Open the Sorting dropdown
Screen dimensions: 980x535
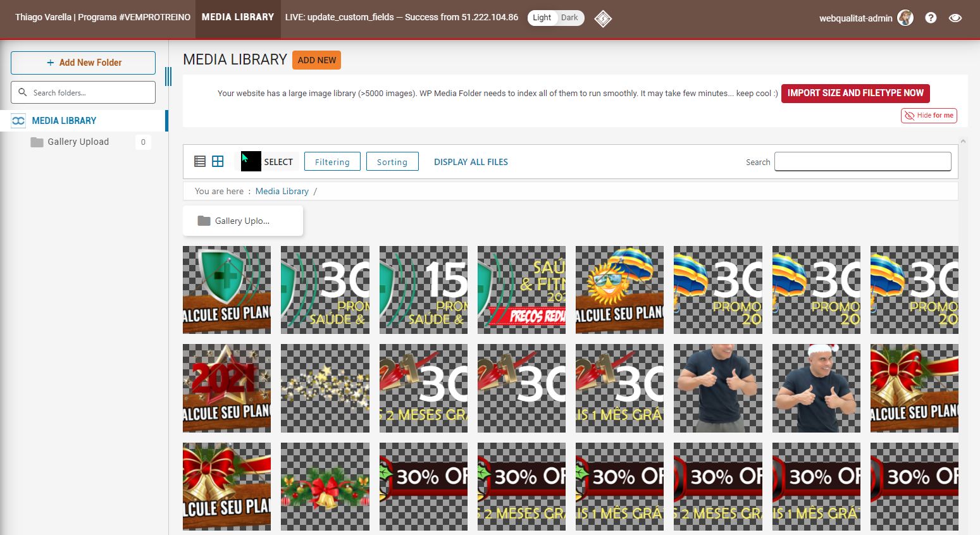click(x=392, y=161)
